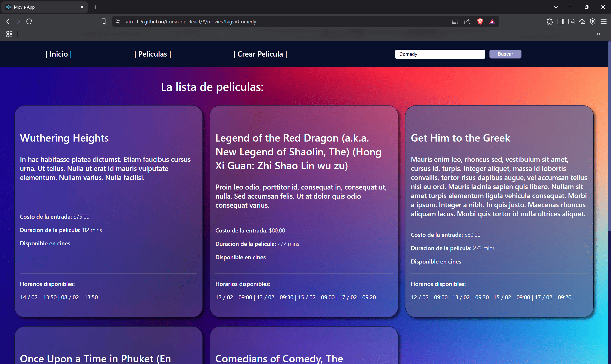Open Leo AI sparkle icon
Image resolution: width=611 pixels, height=364 pixels.
582,21
